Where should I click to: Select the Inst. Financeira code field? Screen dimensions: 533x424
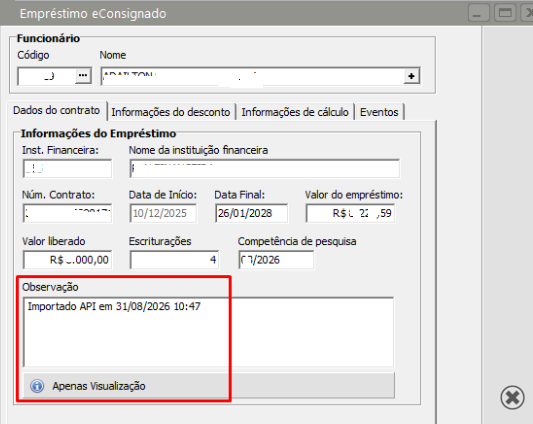tap(67, 168)
